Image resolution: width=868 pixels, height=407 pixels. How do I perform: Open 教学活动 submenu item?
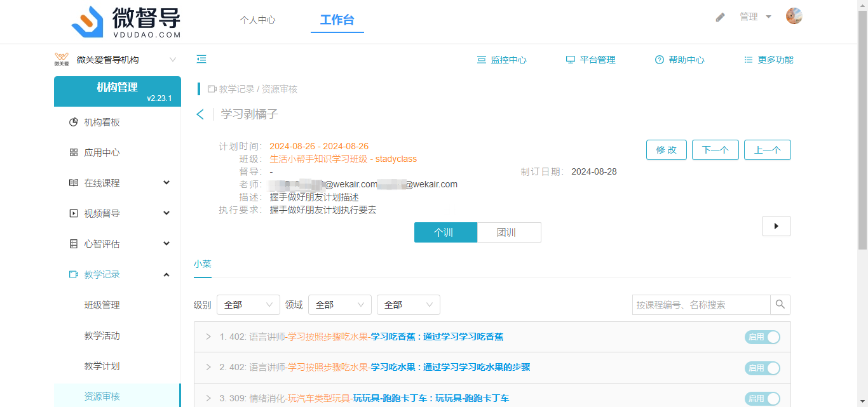click(x=118, y=335)
